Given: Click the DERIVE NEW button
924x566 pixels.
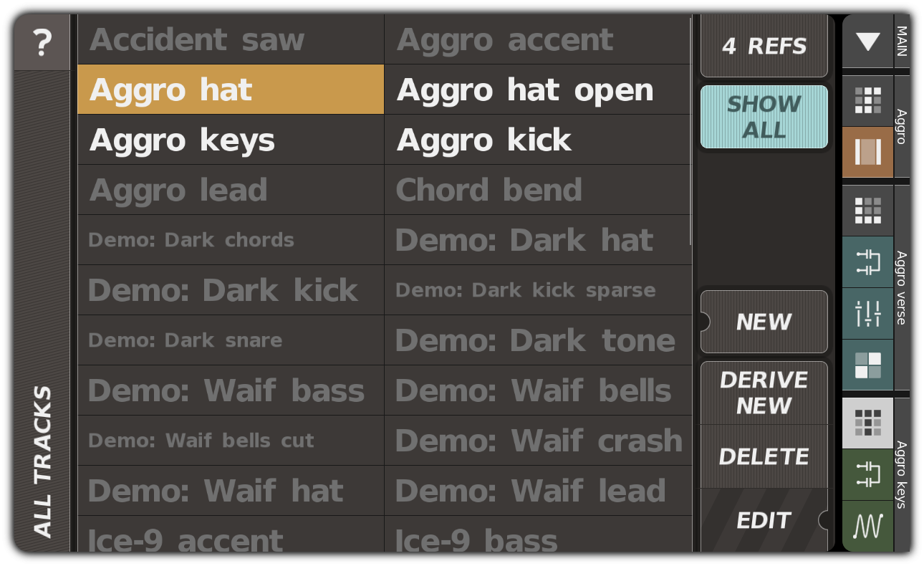Looking at the screenshot, I should pos(764,393).
